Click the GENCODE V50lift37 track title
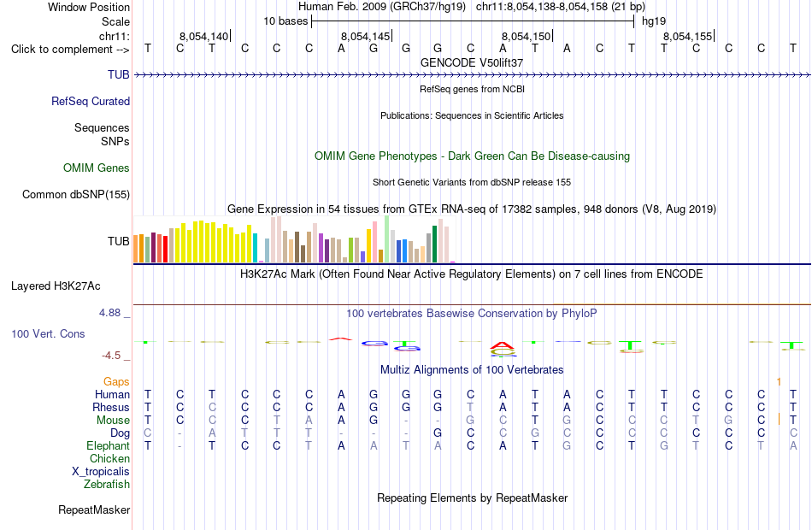The height and width of the screenshot is (530, 812). click(472, 62)
